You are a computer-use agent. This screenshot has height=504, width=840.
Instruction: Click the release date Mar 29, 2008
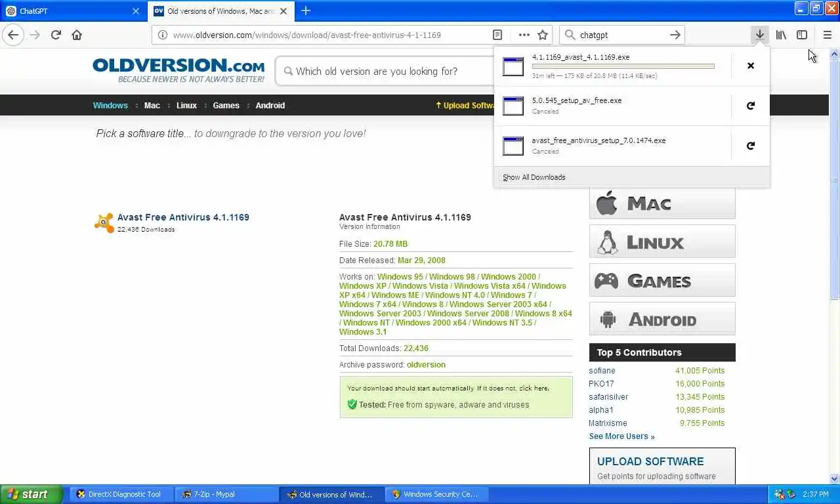click(421, 261)
